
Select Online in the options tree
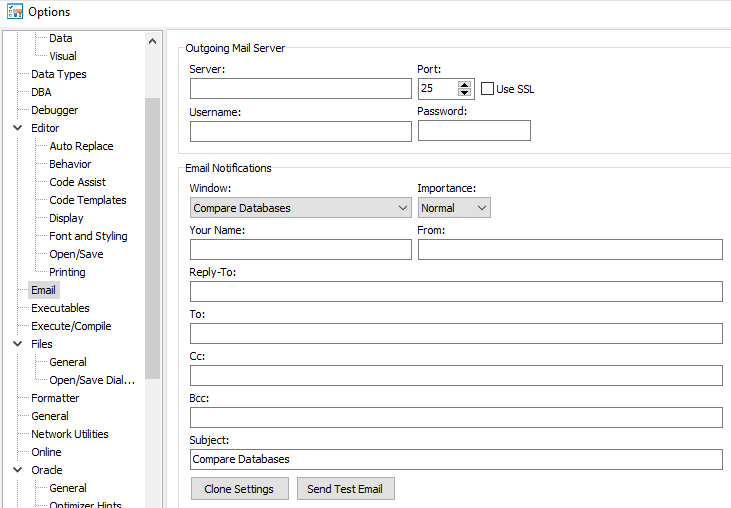(x=46, y=452)
